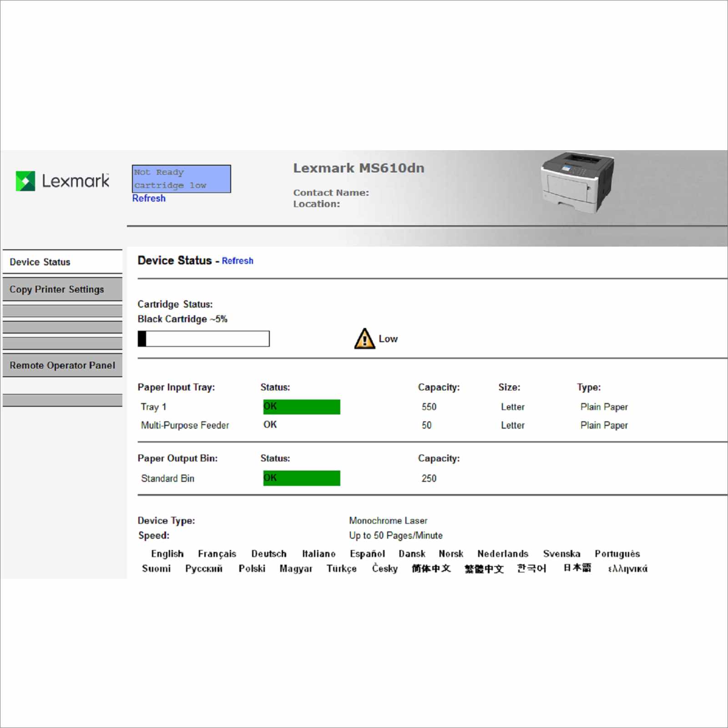Click the Lexmark logo
The image size is (728, 728).
pyautogui.click(x=62, y=181)
